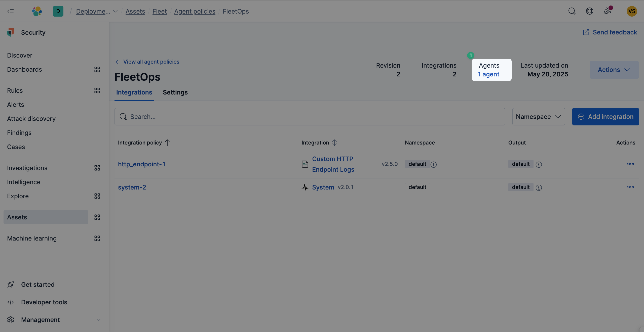Screen dimensions: 644x332
Task: Click the Security shield logo
Action: click(11, 32)
